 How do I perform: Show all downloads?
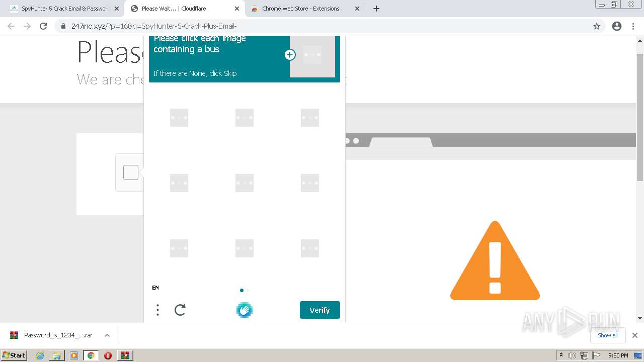pos(607,335)
